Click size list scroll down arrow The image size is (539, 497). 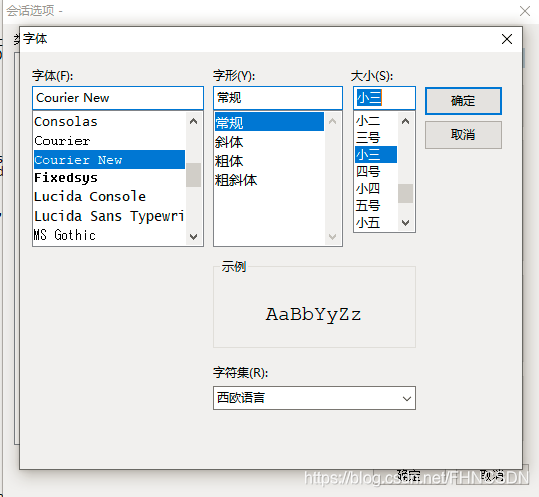click(x=406, y=223)
